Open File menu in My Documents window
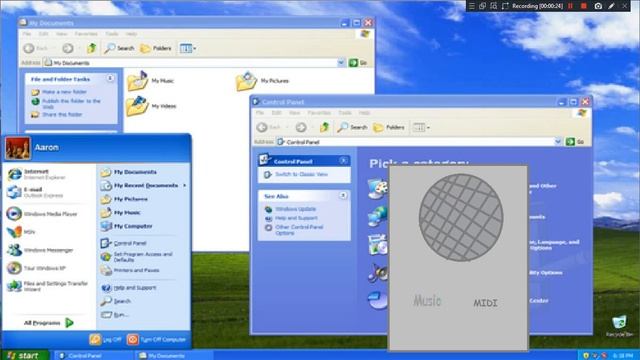640x360 pixels. (27, 34)
